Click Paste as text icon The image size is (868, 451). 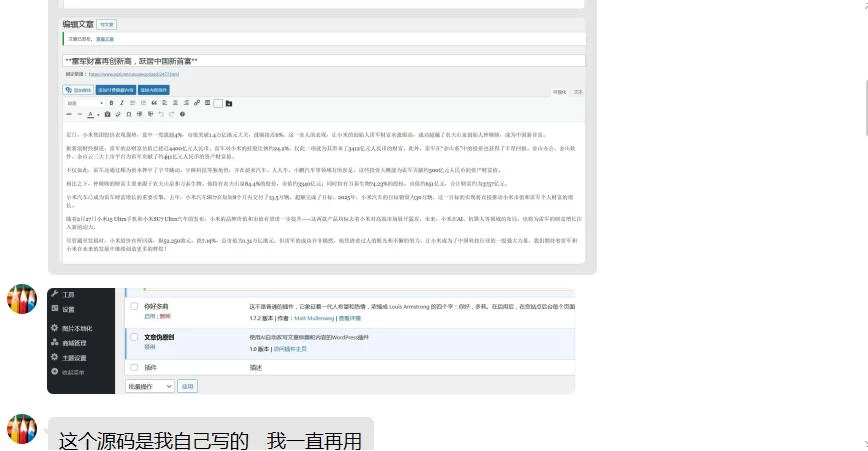[107, 114]
